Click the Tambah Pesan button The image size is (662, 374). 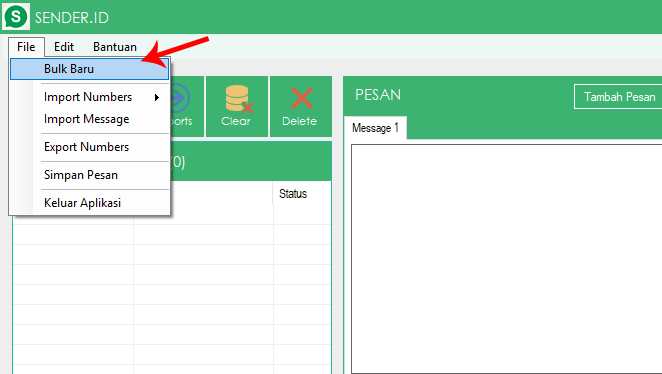pos(619,97)
